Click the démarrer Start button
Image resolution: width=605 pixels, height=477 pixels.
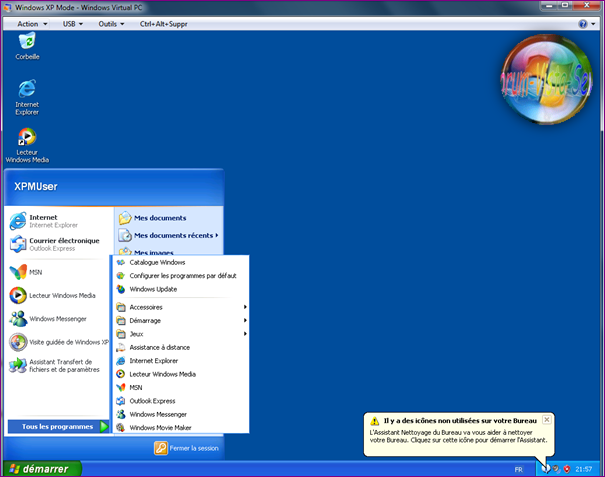(42, 469)
